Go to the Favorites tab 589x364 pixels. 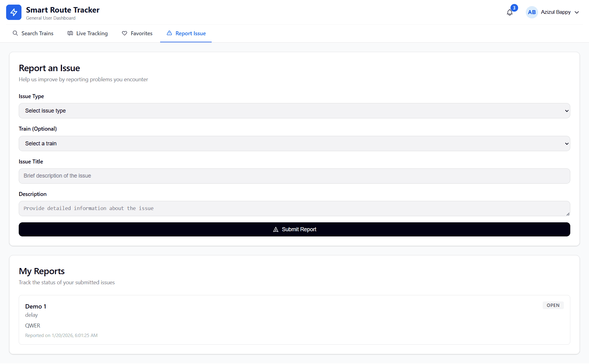click(137, 33)
